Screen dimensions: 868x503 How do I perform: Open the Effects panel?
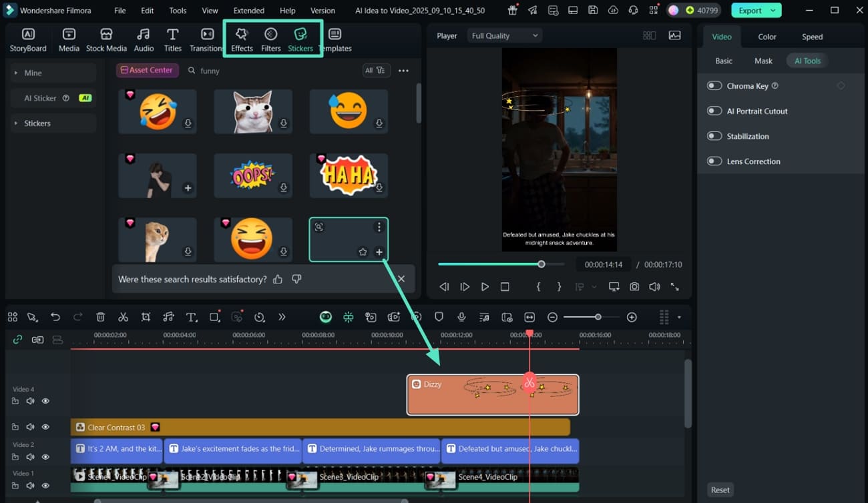point(242,39)
